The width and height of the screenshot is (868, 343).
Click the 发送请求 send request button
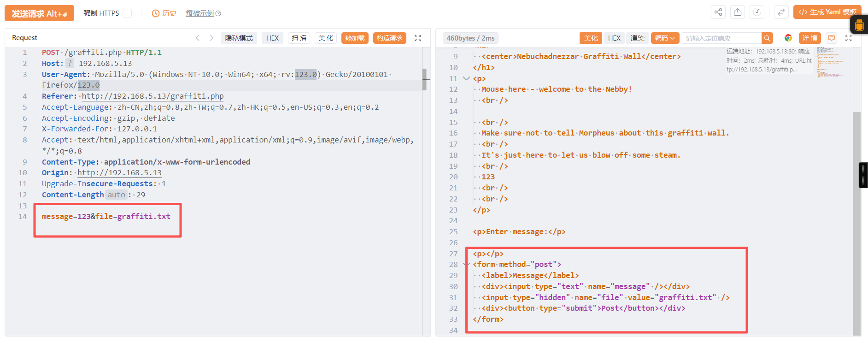pyautogui.click(x=39, y=13)
